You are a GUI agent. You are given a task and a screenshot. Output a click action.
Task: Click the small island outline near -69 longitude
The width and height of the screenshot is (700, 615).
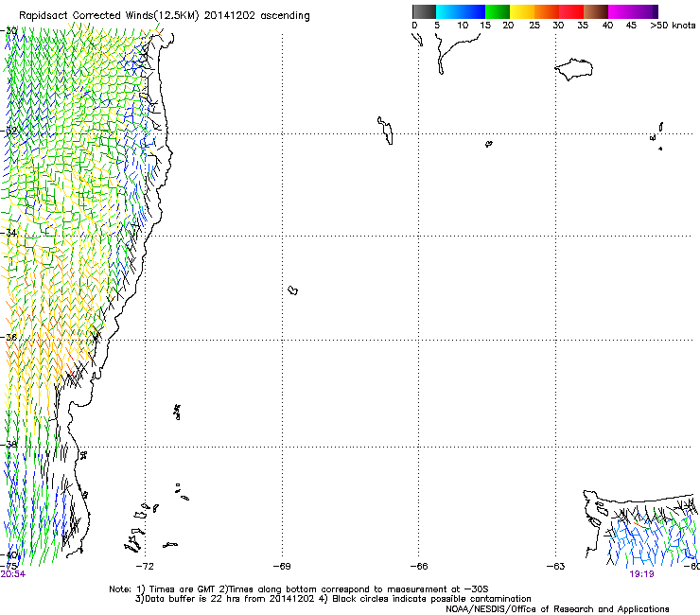[x=293, y=290]
